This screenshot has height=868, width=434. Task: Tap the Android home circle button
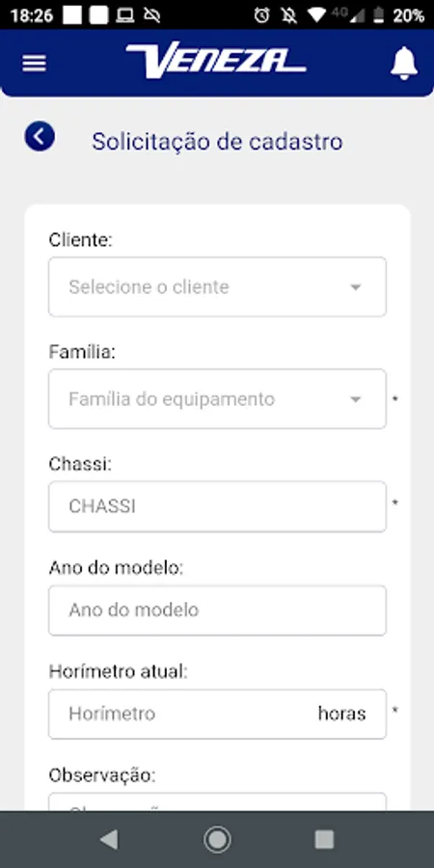217,840
